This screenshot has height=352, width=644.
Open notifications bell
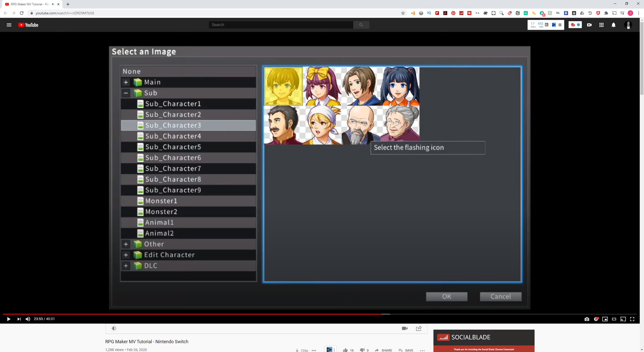click(614, 25)
